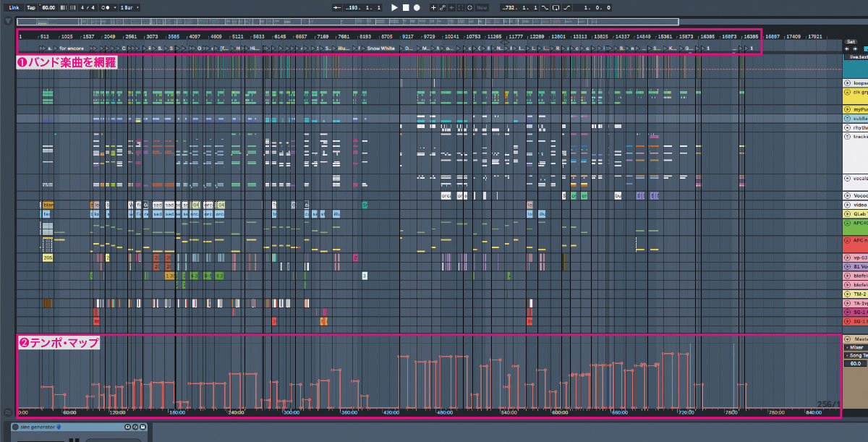Toggle the metronome
This screenshot has height=442, width=868.
coord(106,7)
